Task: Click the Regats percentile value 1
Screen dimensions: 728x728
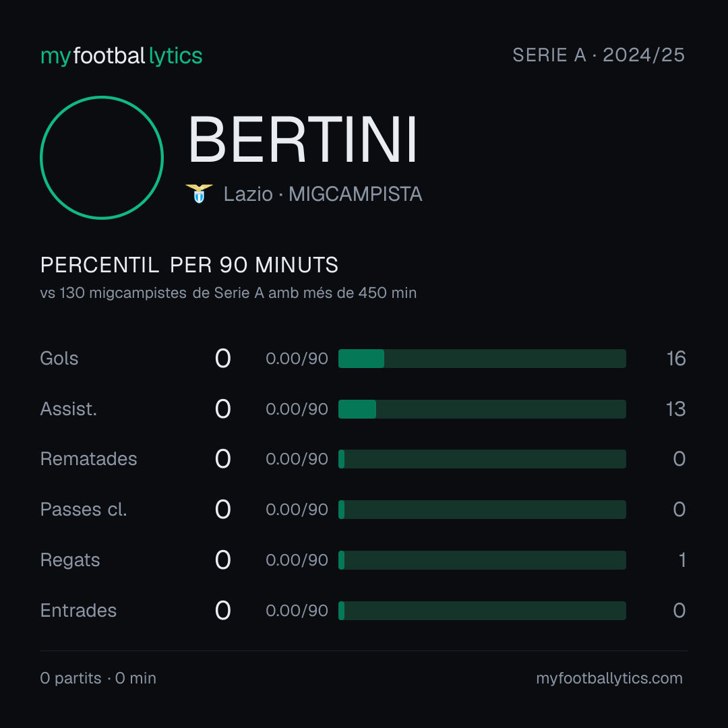Action: [682, 560]
